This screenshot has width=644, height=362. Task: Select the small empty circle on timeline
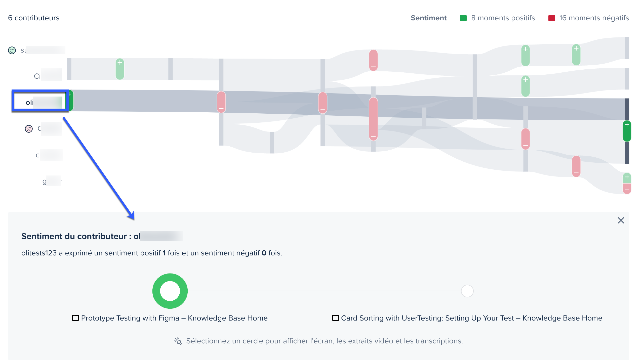tap(467, 291)
